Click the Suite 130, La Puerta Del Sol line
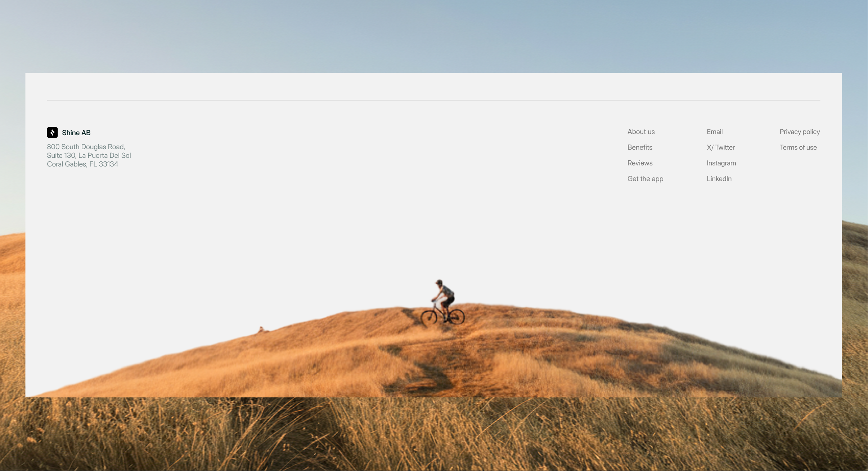This screenshot has height=471, width=868. pyautogui.click(x=89, y=155)
